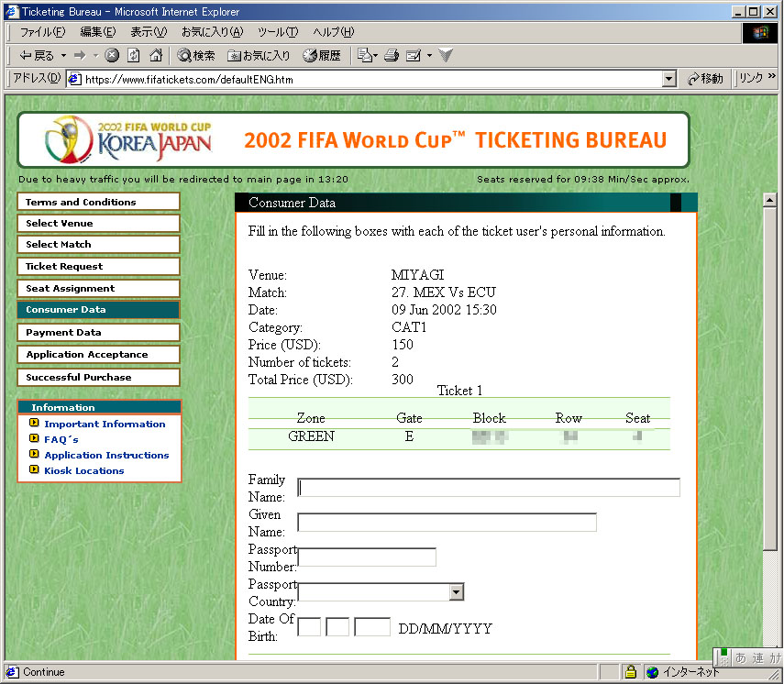Click the Back arrow toolbar button
Screen dimensions: 784x684
(x=36, y=56)
